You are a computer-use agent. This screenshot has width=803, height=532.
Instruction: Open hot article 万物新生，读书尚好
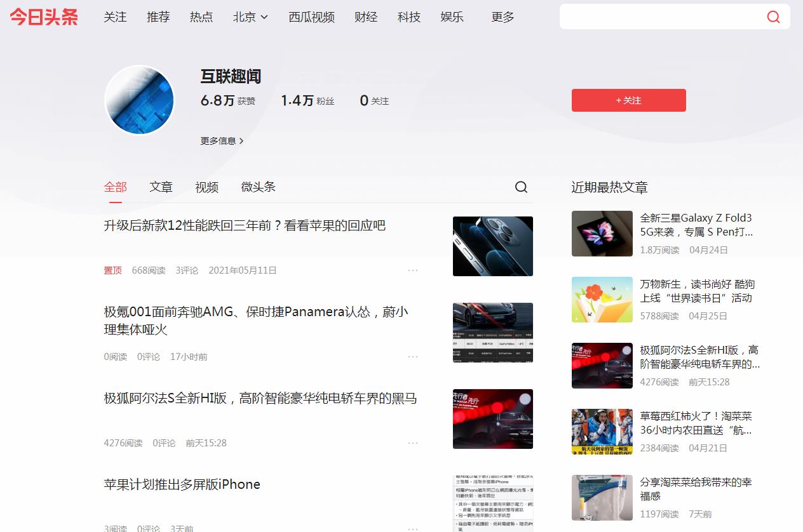point(698,291)
